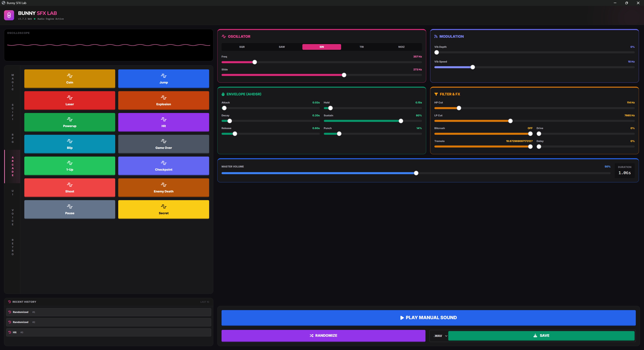Screen dimensions: 644x350
Task: Play the Laser sound preset
Action: 69,100
